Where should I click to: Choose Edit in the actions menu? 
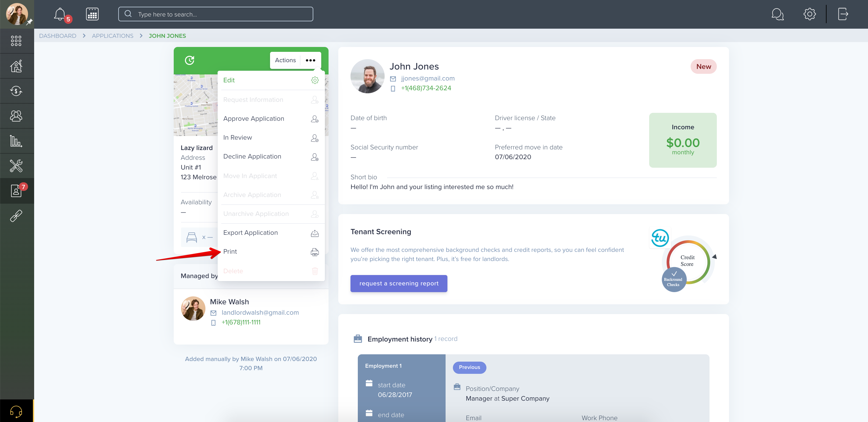point(271,80)
